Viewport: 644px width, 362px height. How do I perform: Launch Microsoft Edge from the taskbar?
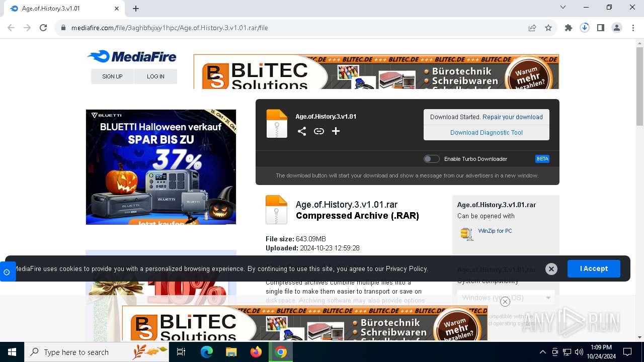click(207, 352)
